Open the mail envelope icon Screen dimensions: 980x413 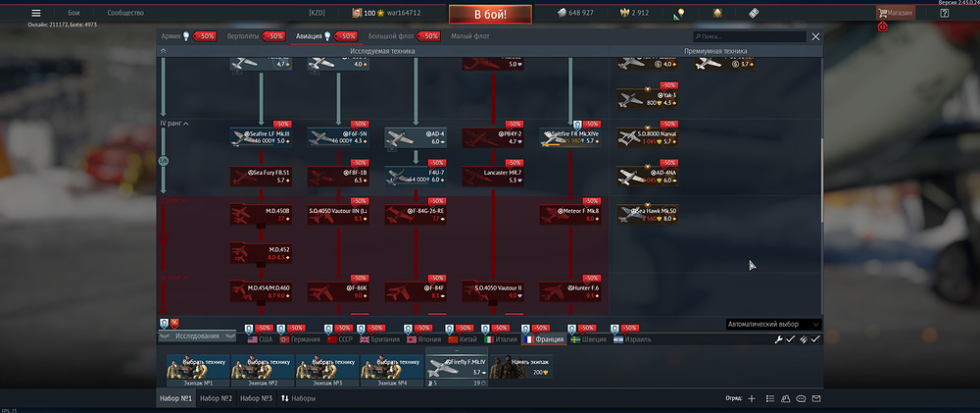815,398
